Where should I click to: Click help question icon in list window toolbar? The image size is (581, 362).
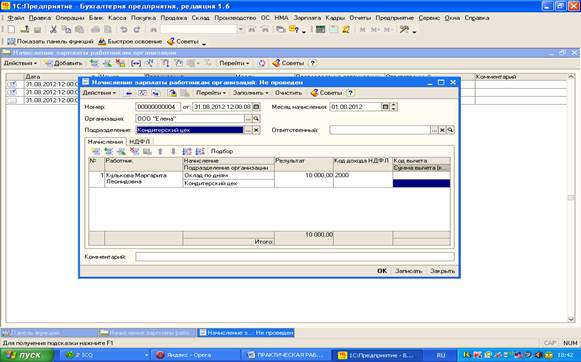point(313,63)
